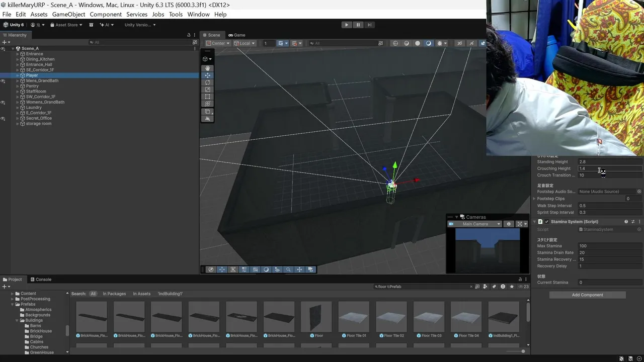Expand the Dining_Kitchen object

[x=17, y=59]
